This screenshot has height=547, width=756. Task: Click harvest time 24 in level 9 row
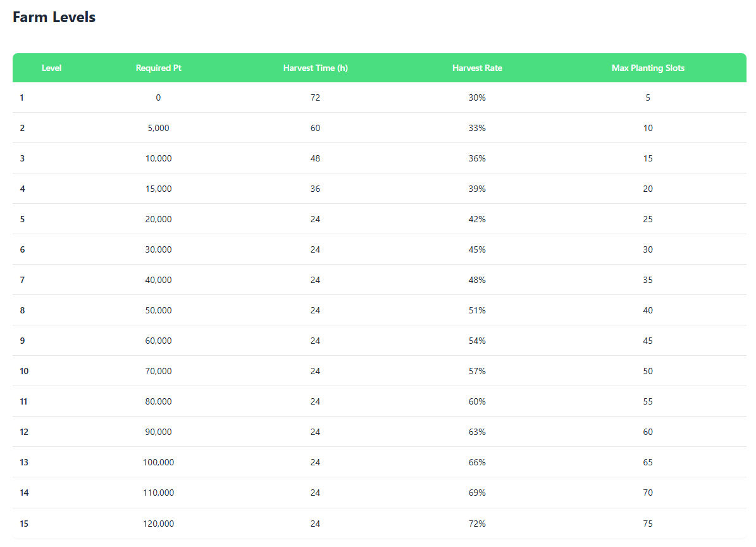[315, 341]
